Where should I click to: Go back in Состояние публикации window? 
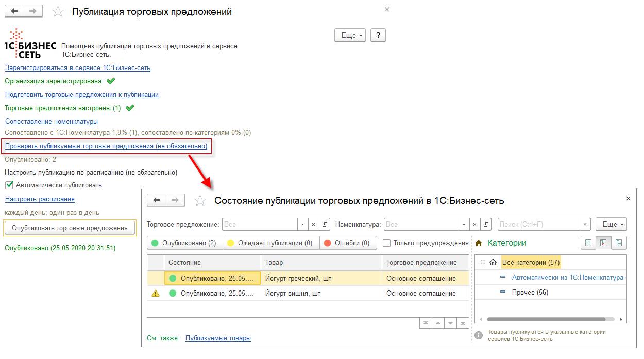pos(157,200)
